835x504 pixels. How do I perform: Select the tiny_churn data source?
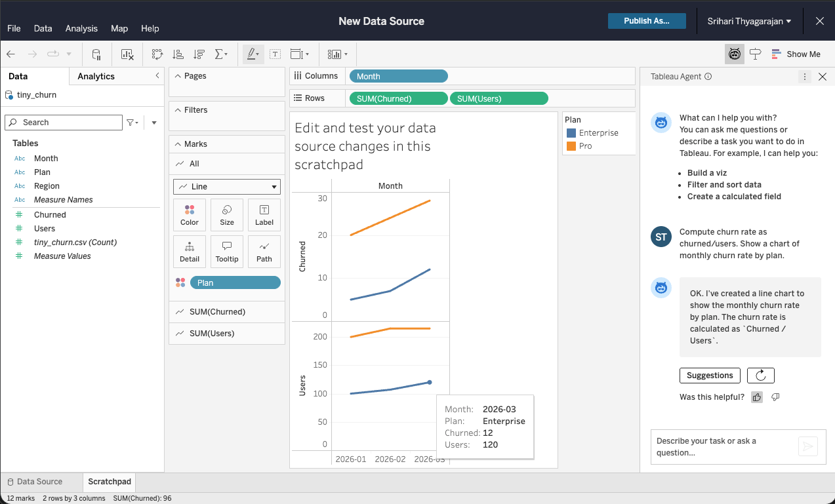pyautogui.click(x=37, y=95)
